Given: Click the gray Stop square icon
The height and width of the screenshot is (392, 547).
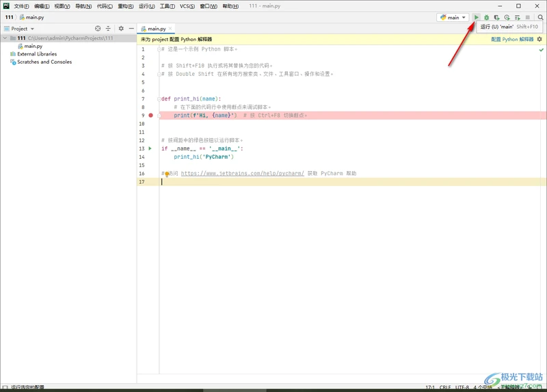Looking at the screenshot, I should [x=527, y=17].
